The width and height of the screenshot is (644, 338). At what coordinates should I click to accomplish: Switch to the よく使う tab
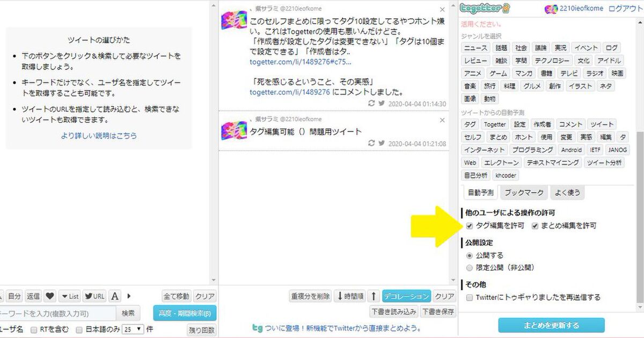(x=567, y=192)
